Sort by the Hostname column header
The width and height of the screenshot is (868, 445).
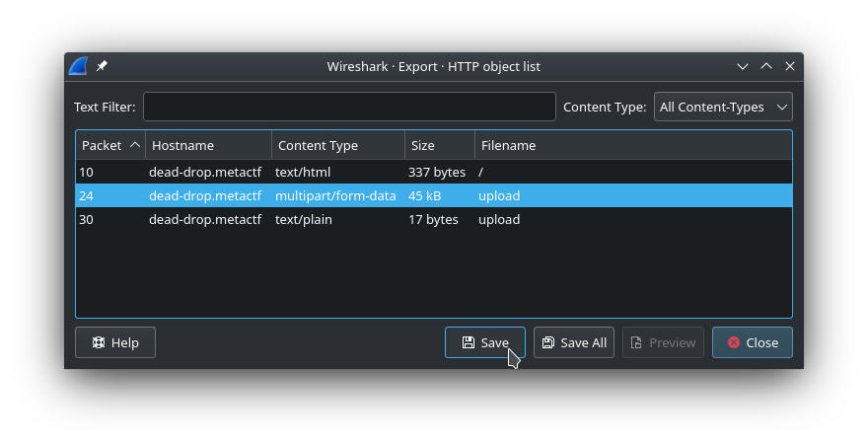click(x=207, y=145)
